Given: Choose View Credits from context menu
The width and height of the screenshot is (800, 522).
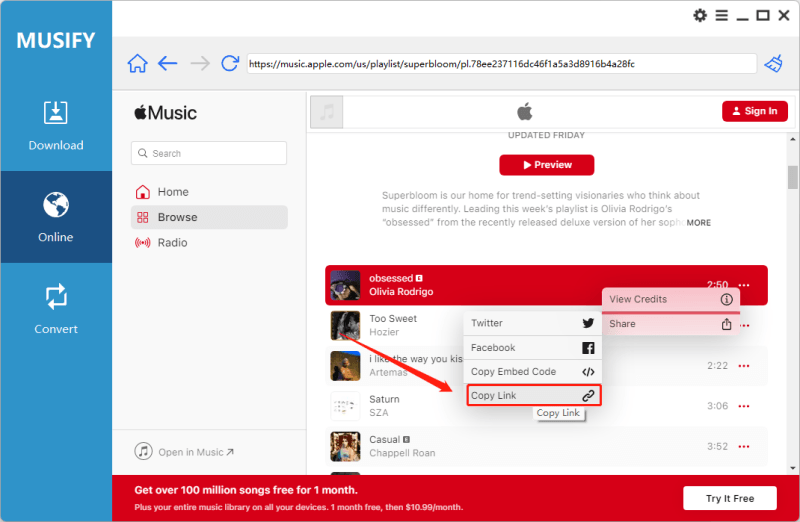Looking at the screenshot, I should [x=670, y=300].
